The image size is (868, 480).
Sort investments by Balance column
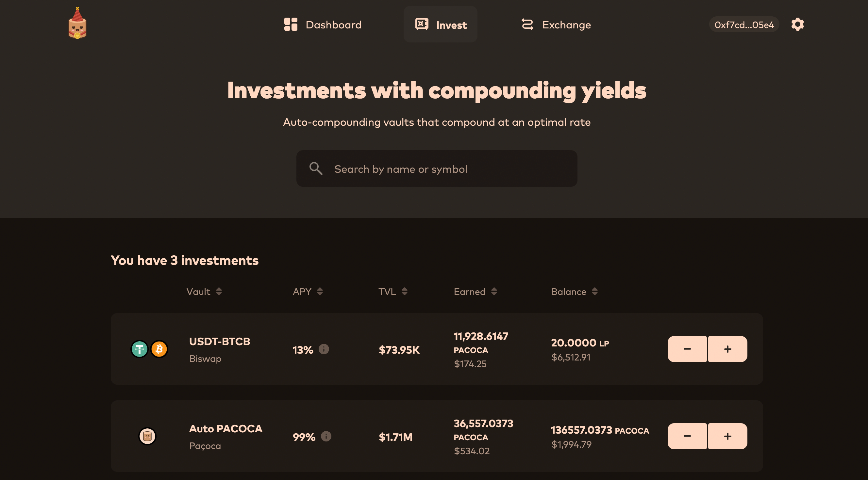(575, 292)
